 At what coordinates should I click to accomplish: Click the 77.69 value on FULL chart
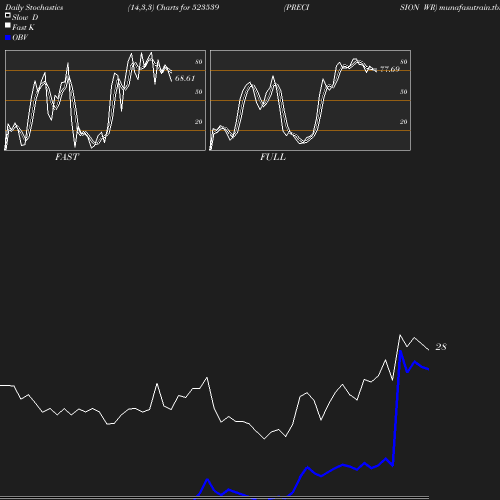coord(390,69)
